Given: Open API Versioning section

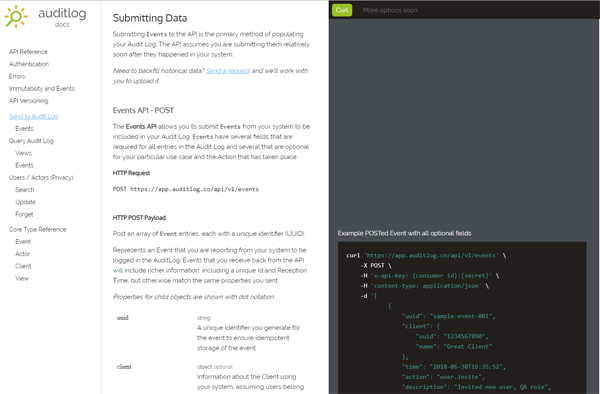Looking at the screenshot, I should pos(29,101).
